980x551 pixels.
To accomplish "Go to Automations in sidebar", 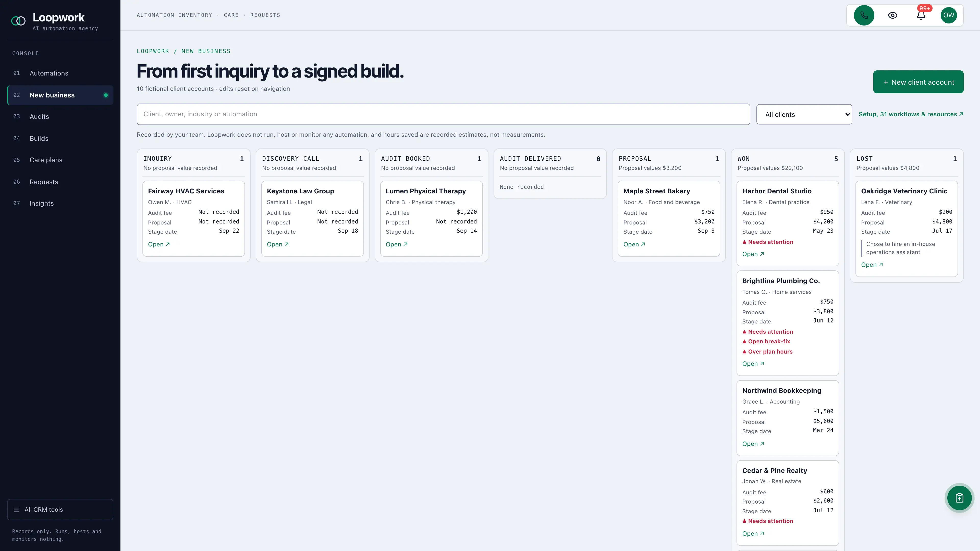I will tap(60, 73).
